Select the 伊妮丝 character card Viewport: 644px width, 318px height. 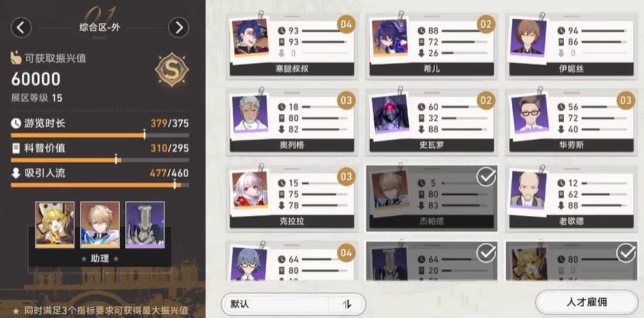tap(571, 45)
